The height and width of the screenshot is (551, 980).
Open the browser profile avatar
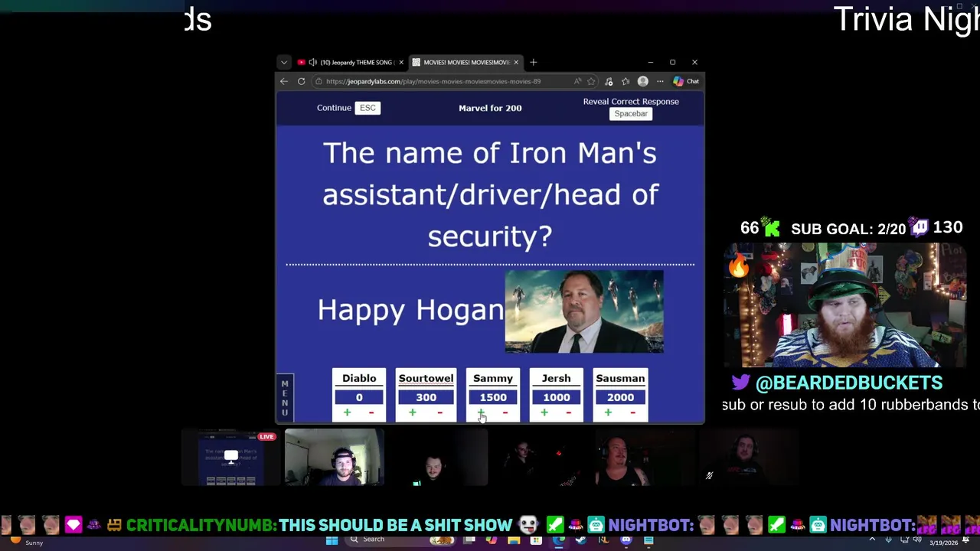click(643, 81)
